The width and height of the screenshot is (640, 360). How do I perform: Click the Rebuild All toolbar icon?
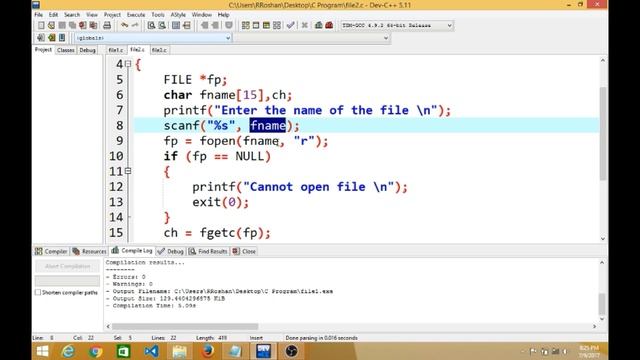[x=277, y=25]
